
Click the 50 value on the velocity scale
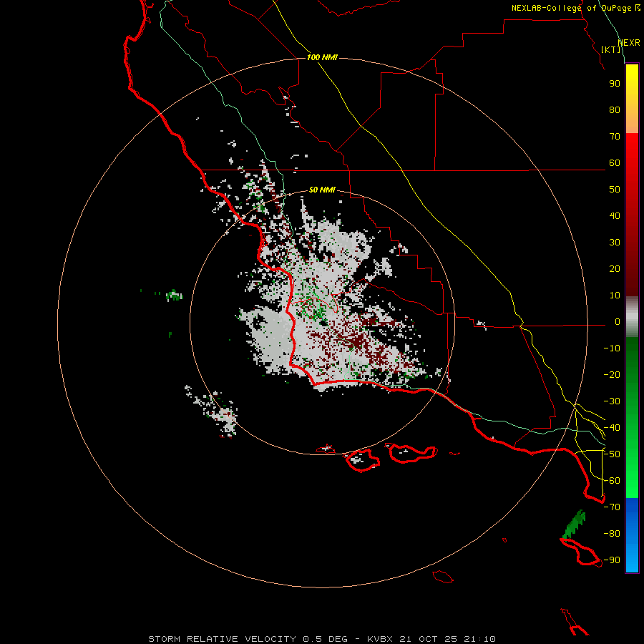pos(615,190)
